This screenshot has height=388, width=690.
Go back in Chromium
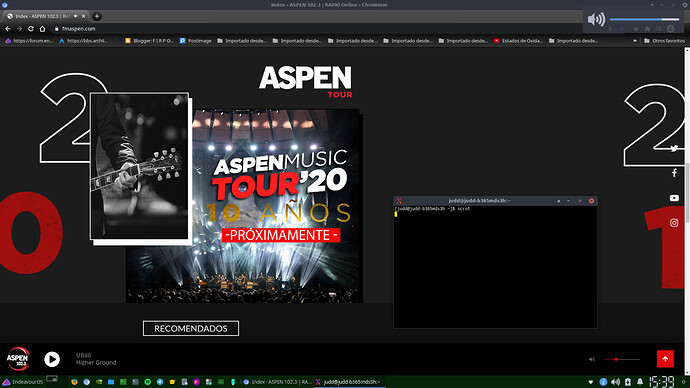(x=8, y=29)
